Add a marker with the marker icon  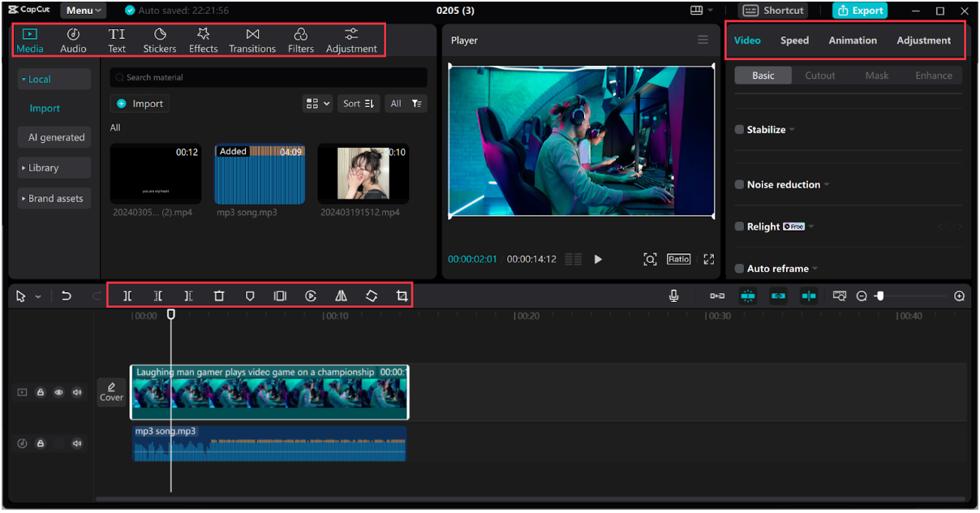pyautogui.click(x=250, y=296)
